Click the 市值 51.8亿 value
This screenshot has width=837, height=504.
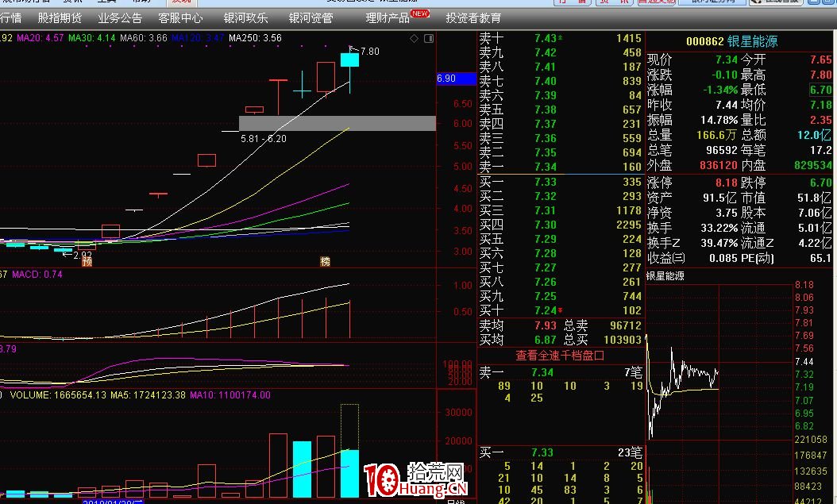(814, 198)
